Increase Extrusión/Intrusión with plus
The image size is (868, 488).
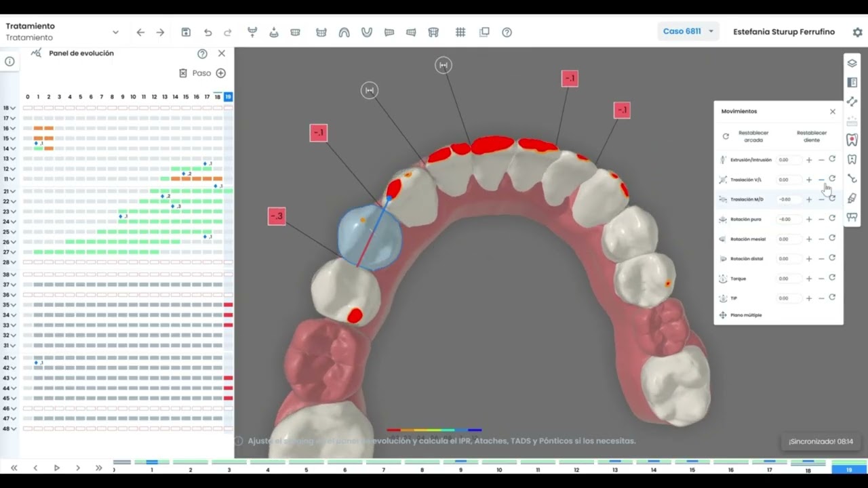809,160
